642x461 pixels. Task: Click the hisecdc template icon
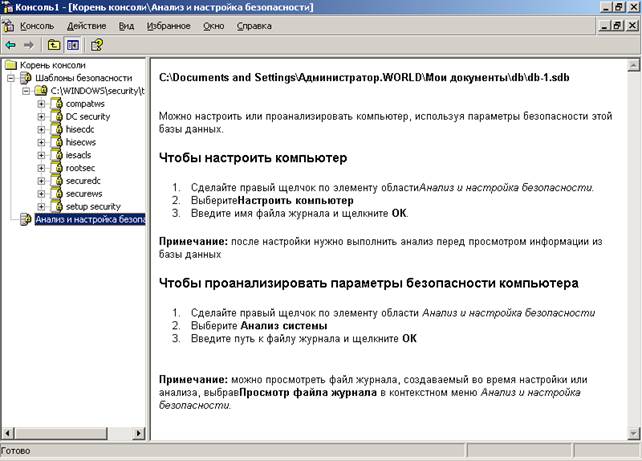coord(57,129)
